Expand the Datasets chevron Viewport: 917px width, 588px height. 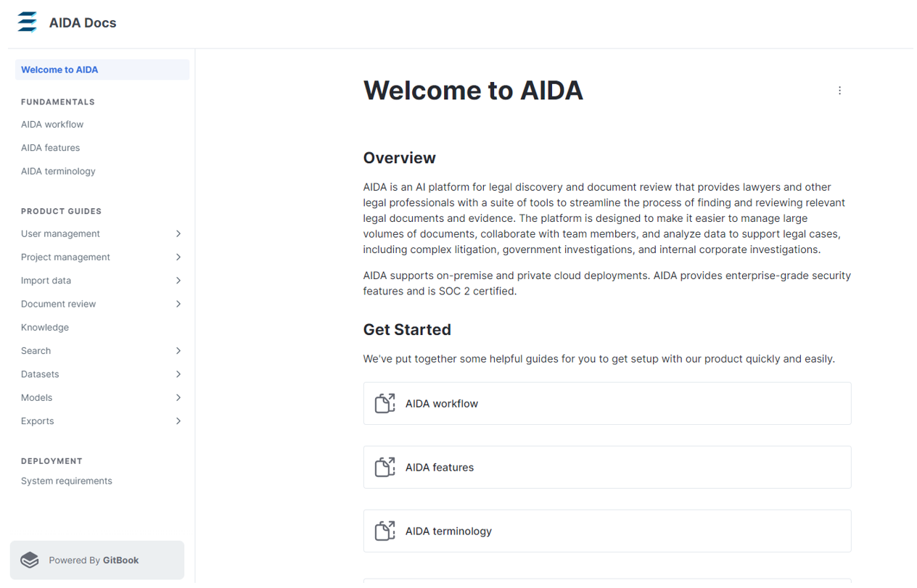click(x=178, y=374)
